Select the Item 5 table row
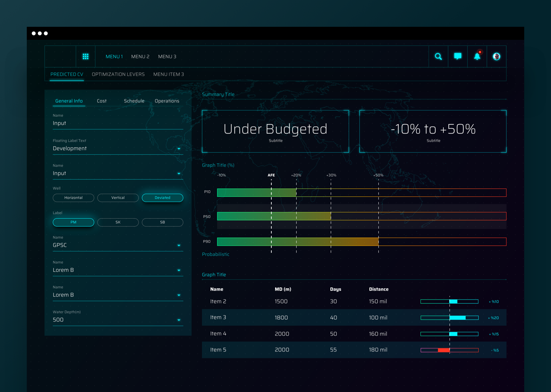 coord(354,350)
